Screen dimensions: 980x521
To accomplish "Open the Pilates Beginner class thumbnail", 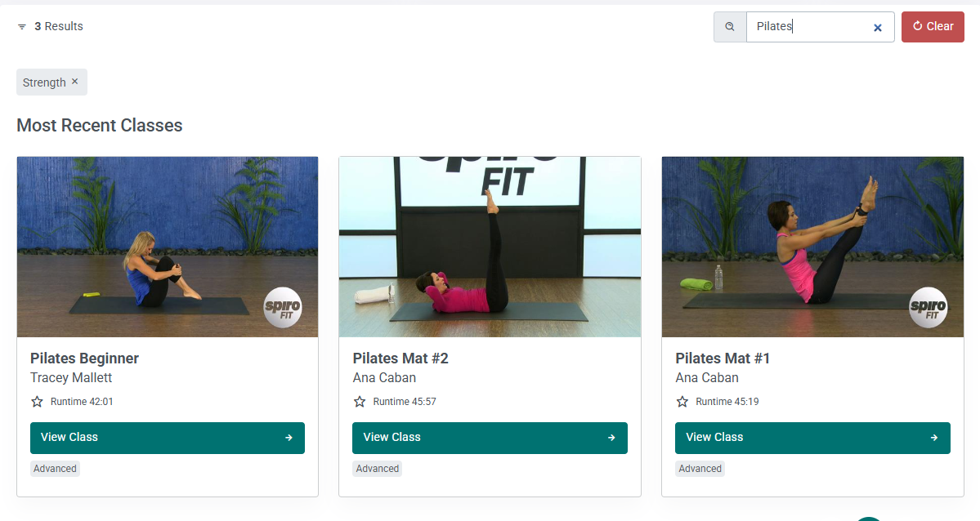I will click(x=167, y=247).
